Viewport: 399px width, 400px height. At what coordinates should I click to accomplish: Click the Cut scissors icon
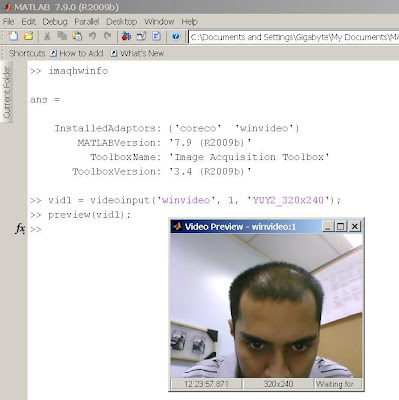click(x=47, y=36)
